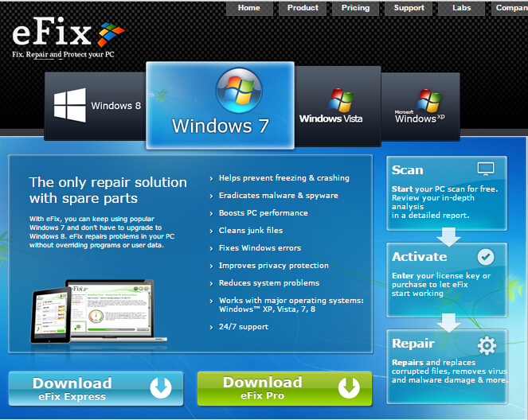This screenshot has width=528, height=420.
Task: Select the Windows 7 tab
Action: 221,105
